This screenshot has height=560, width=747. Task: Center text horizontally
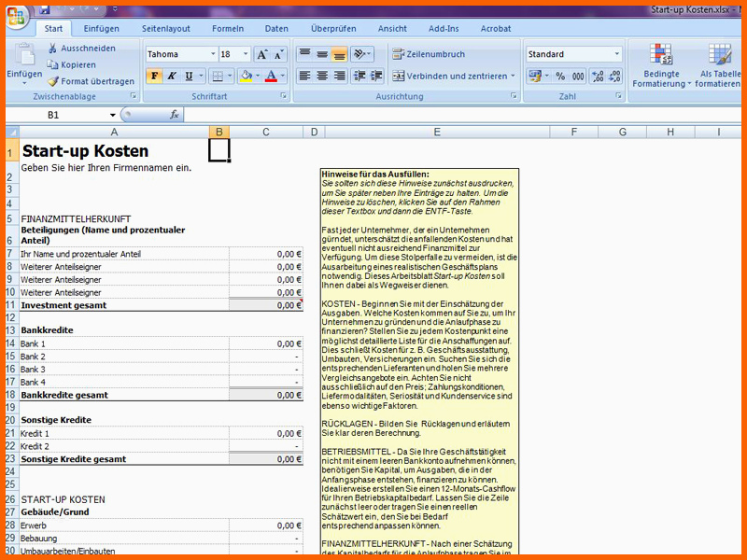322,76
